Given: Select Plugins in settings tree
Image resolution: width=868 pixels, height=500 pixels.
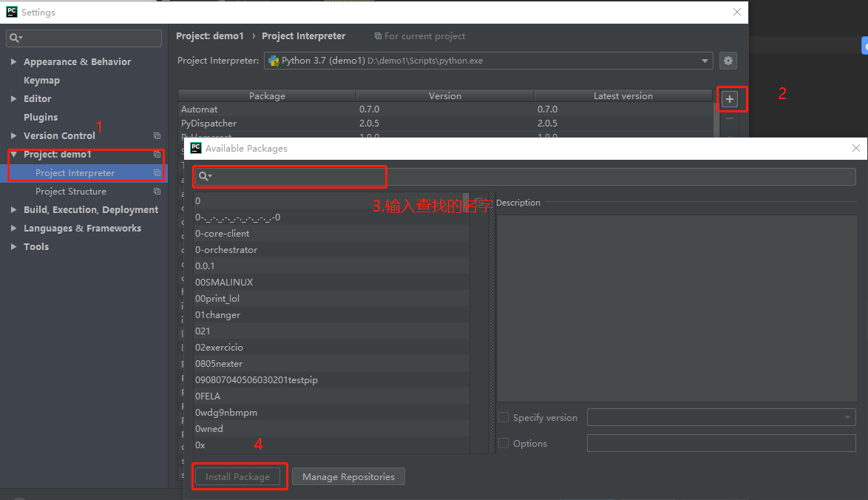Looking at the screenshot, I should (x=41, y=117).
